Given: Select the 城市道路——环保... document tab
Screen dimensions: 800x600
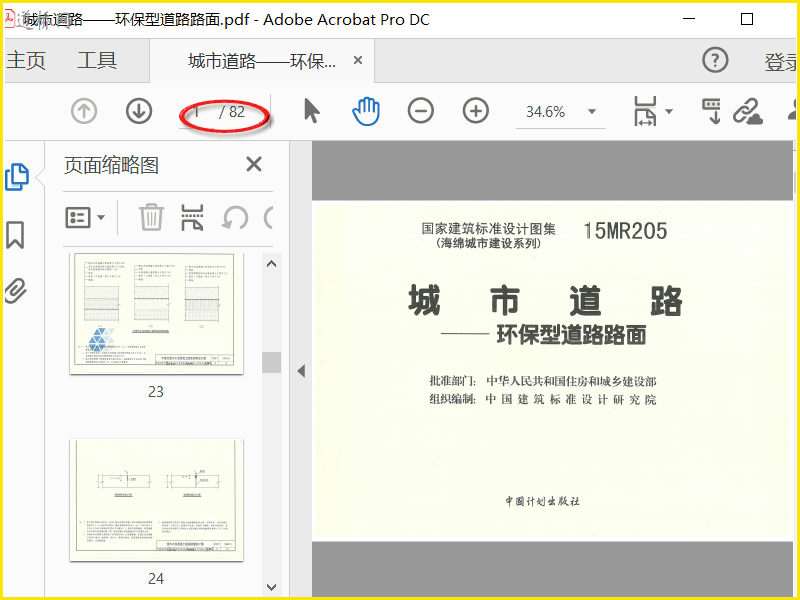Looking at the screenshot, I should click(x=262, y=61).
